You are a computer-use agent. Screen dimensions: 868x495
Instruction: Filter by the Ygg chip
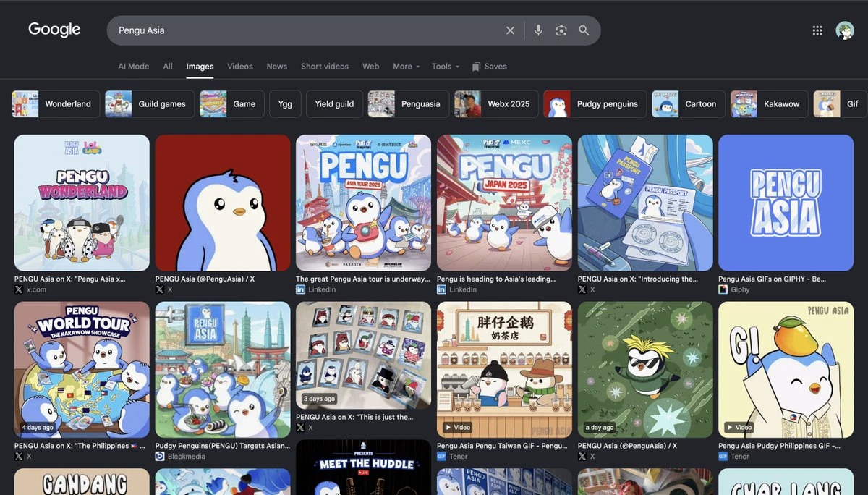click(285, 104)
